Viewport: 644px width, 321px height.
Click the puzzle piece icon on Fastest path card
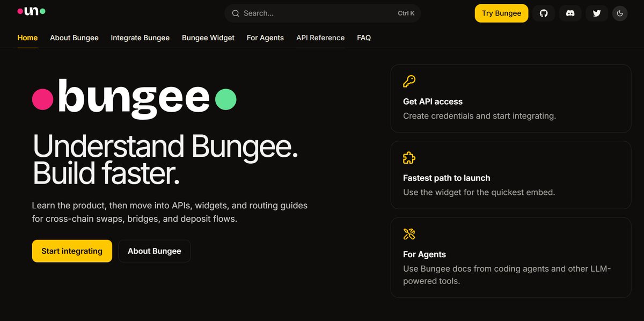coord(409,158)
